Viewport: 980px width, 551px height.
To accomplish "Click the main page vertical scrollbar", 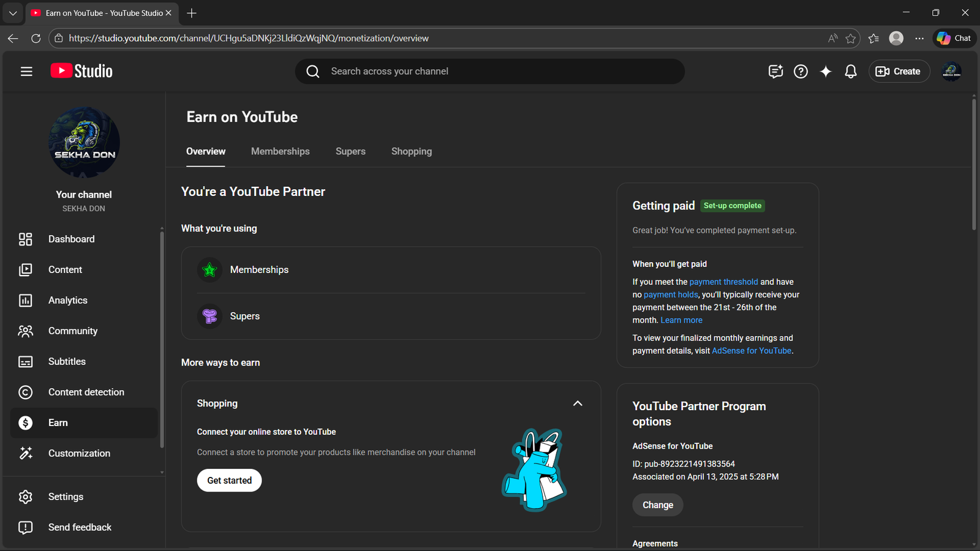I will point(974,165).
